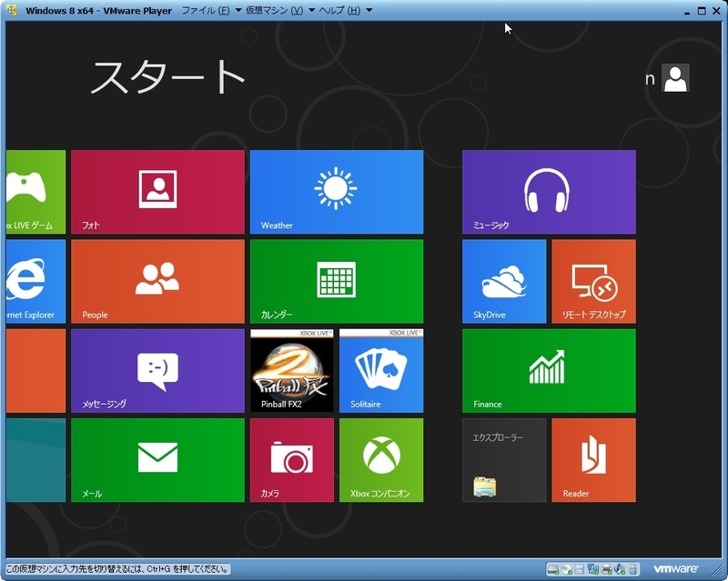Launch the リモート デスクトップ tile
Image resolution: width=728 pixels, height=581 pixels.
click(x=594, y=281)
